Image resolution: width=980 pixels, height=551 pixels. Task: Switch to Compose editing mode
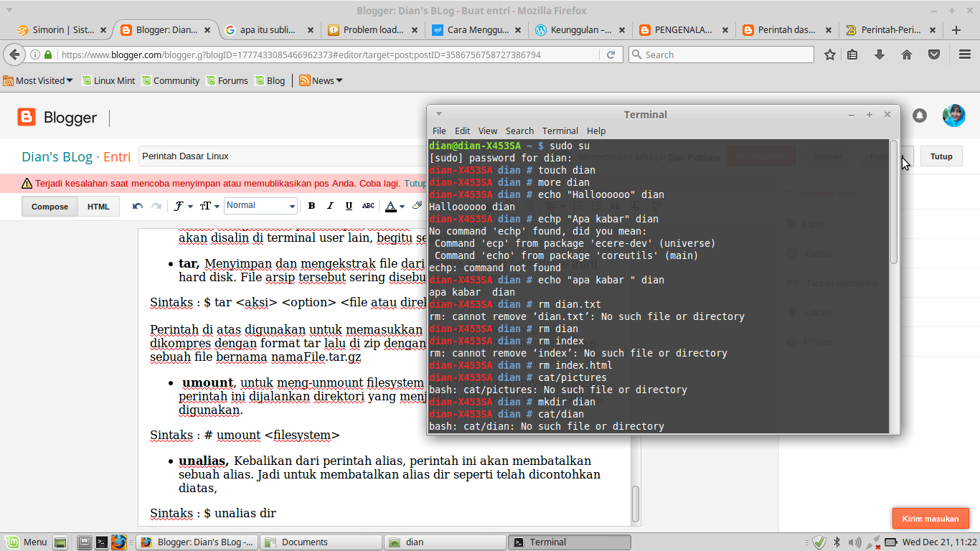pyautogui.click(x=50, y=207)
